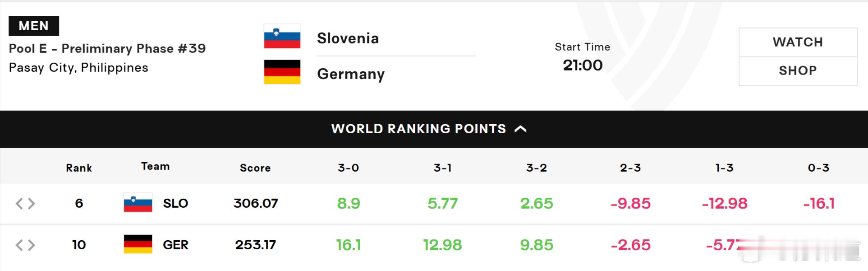Click the SLO flag in ranking table
Viewport: 868px width, 271px height.
coord(138,203)
